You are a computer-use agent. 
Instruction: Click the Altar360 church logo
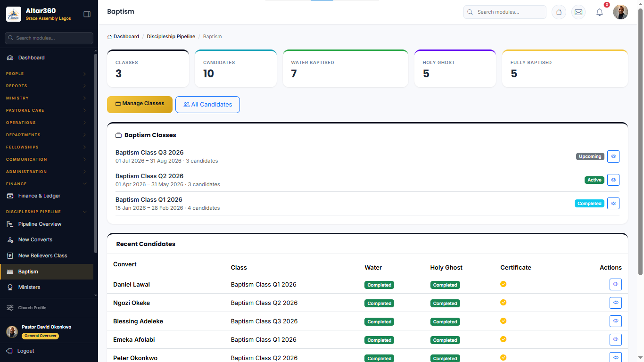click(14, 14)
